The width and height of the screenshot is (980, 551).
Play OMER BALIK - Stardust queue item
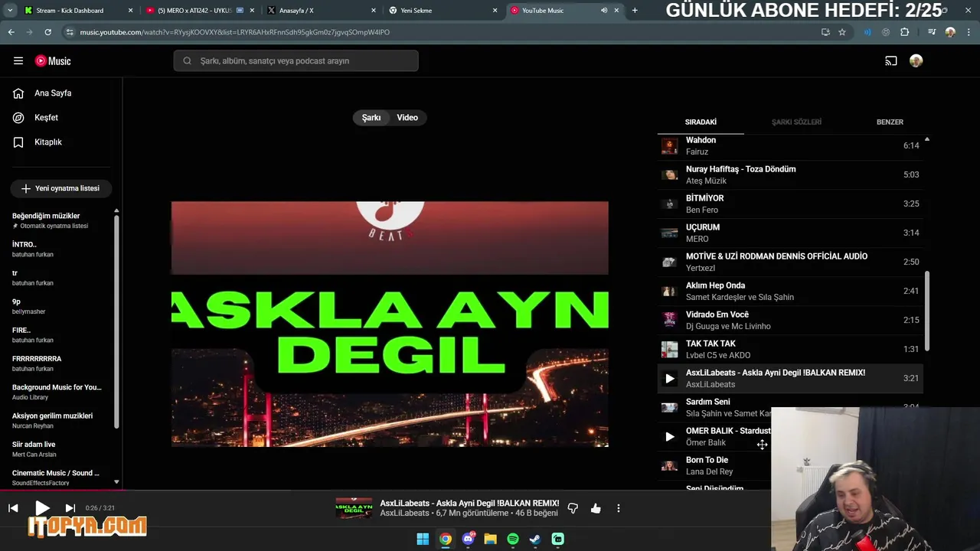tap(670, 436)
